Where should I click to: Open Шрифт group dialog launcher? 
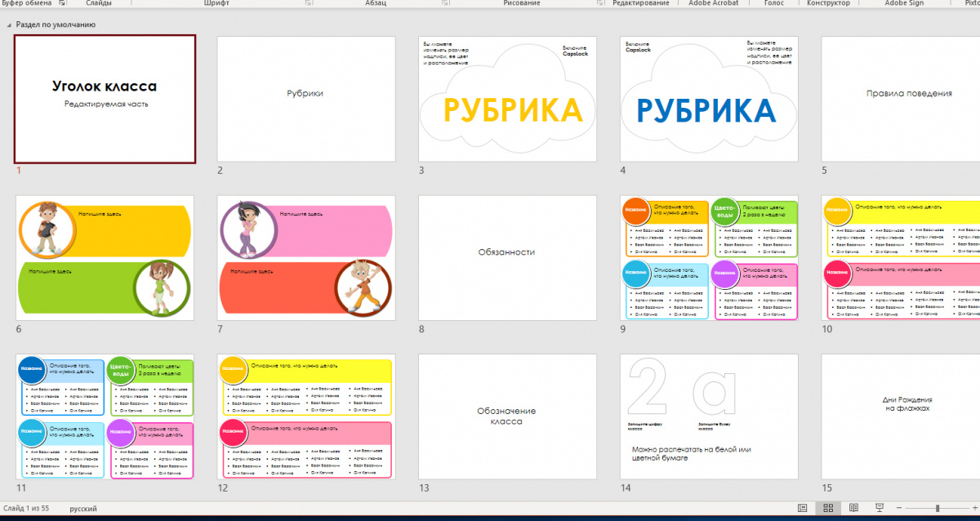coord(309,3)
